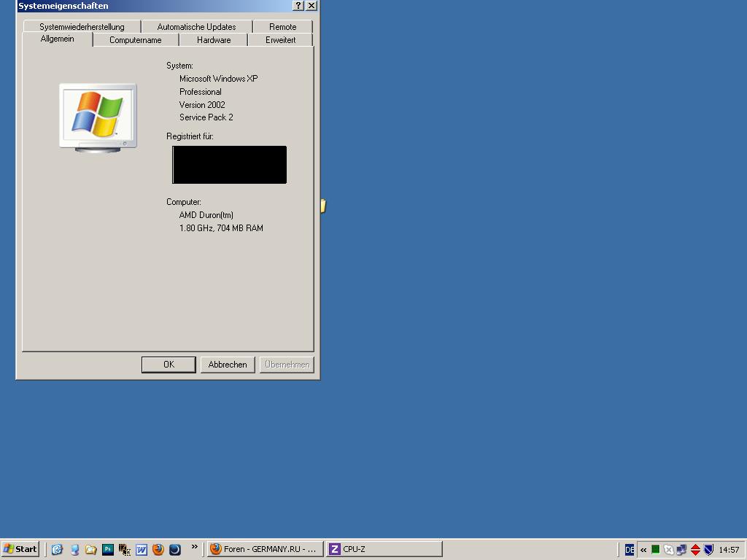This screenshot has height=560, width=747.
Task: Click the Computer: label
Action: [183, 202]
